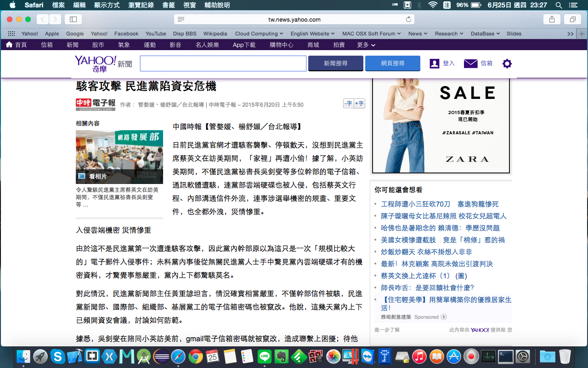Go back with Safari's back arrow
588x368 pixels.
pyautogui.click(x=43, y=19)
